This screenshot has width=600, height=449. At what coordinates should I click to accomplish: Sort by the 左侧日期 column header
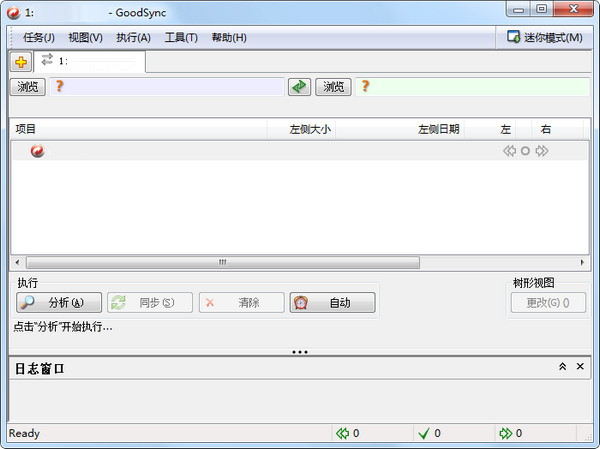coord(400,129)
